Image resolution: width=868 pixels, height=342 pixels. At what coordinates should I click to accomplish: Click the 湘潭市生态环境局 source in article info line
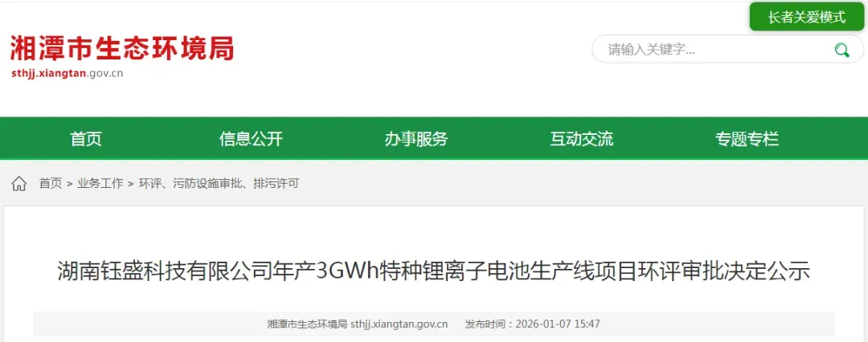click(x=307, y=324)
